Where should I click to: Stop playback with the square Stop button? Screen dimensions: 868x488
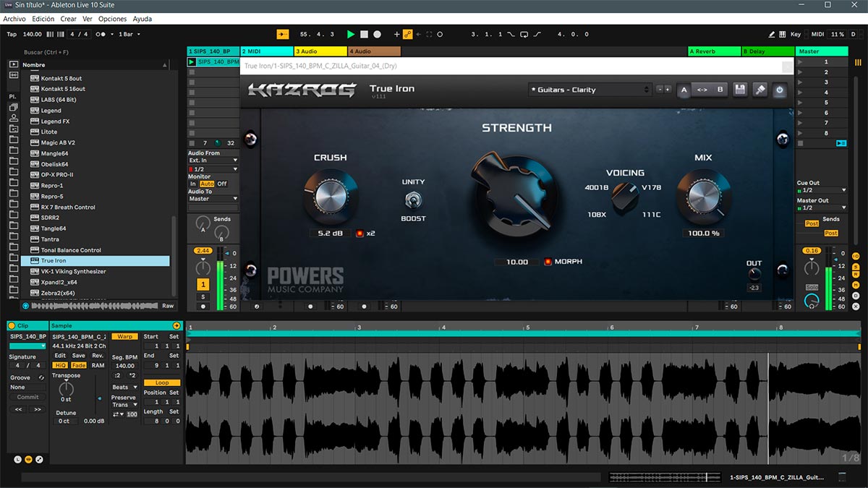tap(365, 34)
